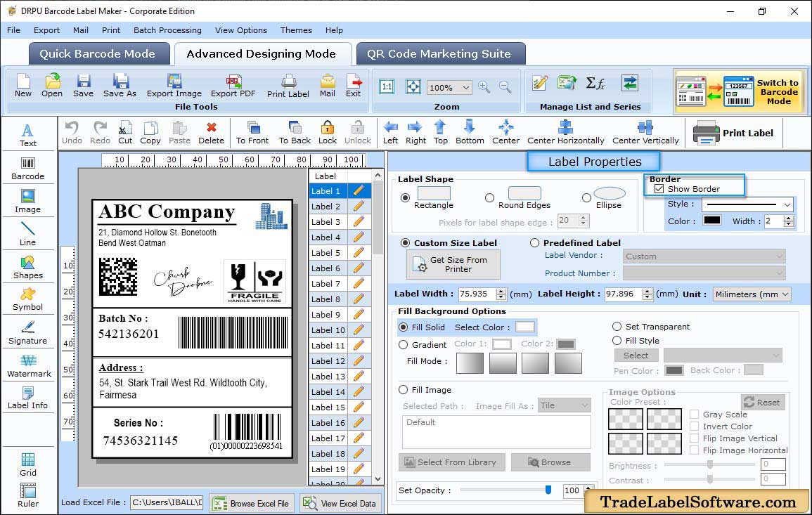
Task: Click the Exit icon
Action: coord(353,86)
